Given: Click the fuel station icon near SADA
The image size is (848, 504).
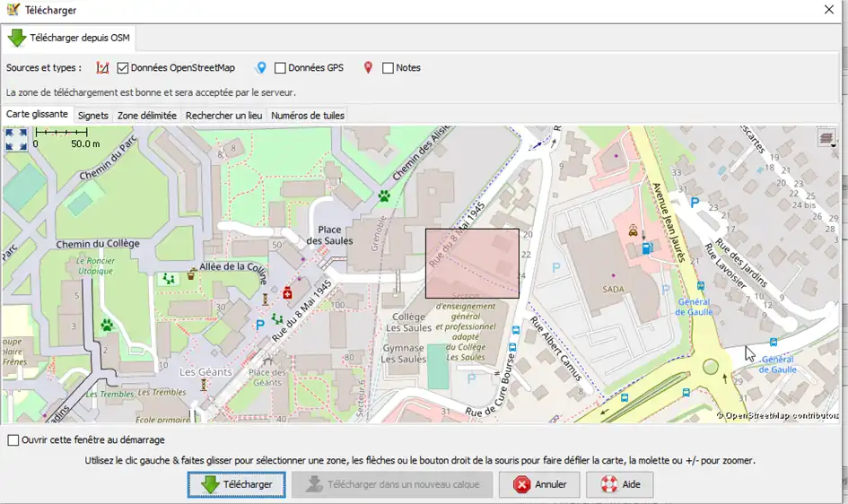Looking at the screenshot, I should pyautogui.click(x=646, y=248).
